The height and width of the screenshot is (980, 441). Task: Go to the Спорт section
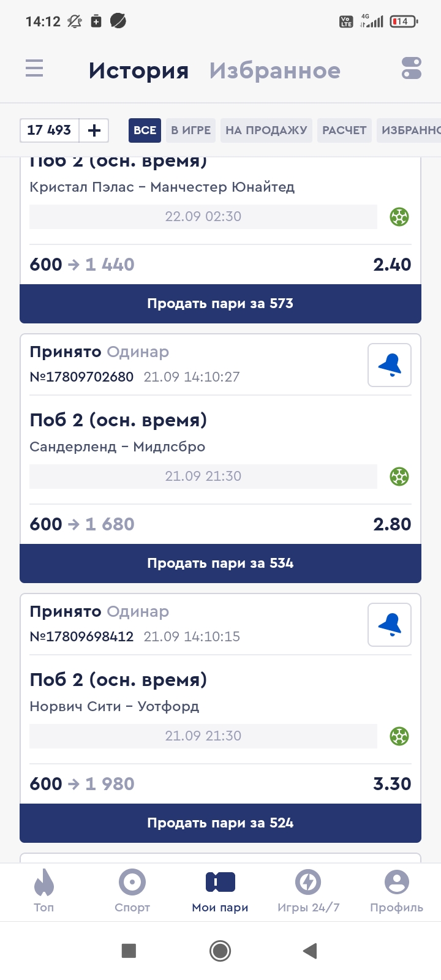point(132,891)
